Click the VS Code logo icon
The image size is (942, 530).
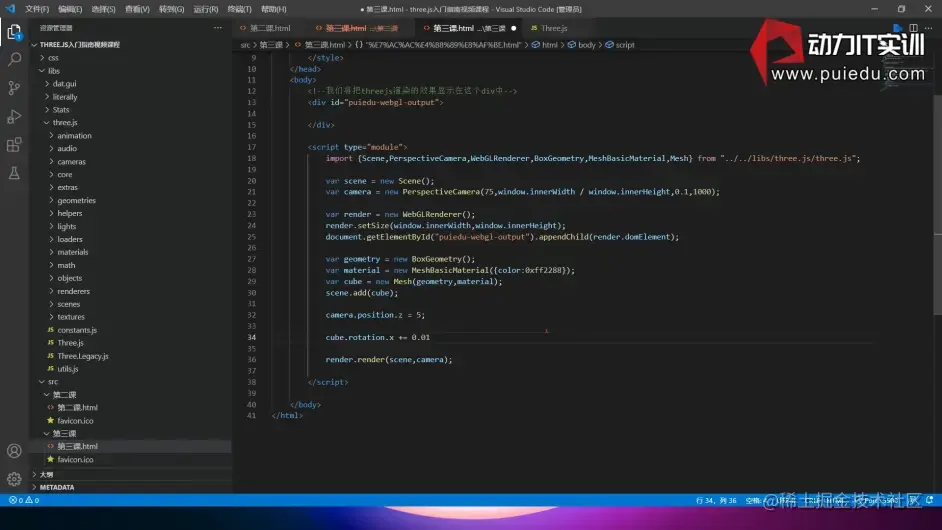point(10,9)
